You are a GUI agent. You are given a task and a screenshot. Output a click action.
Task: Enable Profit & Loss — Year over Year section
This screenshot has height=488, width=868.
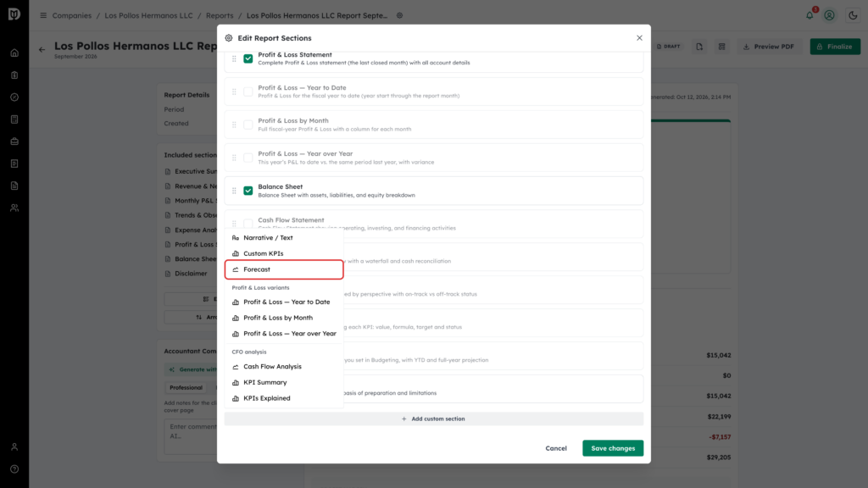coord(248,158)
